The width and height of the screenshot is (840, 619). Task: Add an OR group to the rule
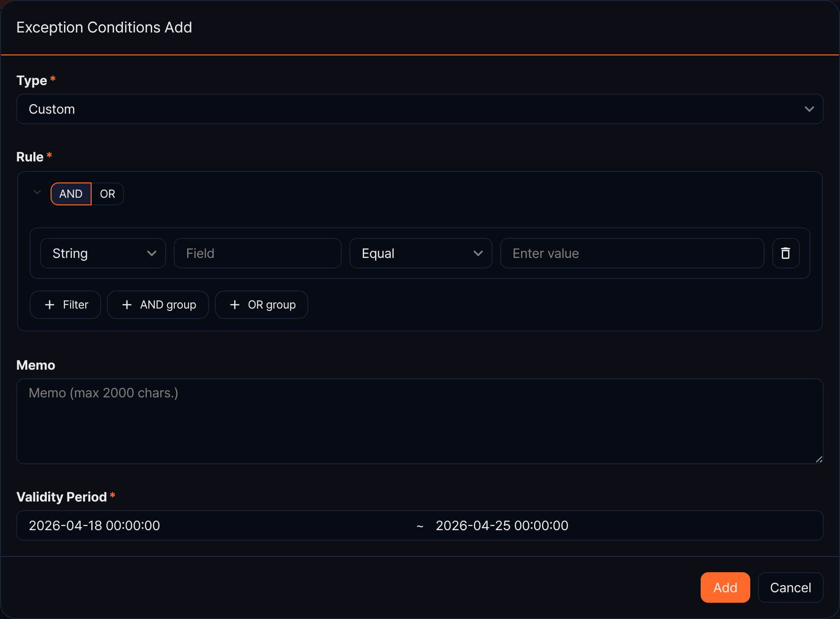coord(262,305)
